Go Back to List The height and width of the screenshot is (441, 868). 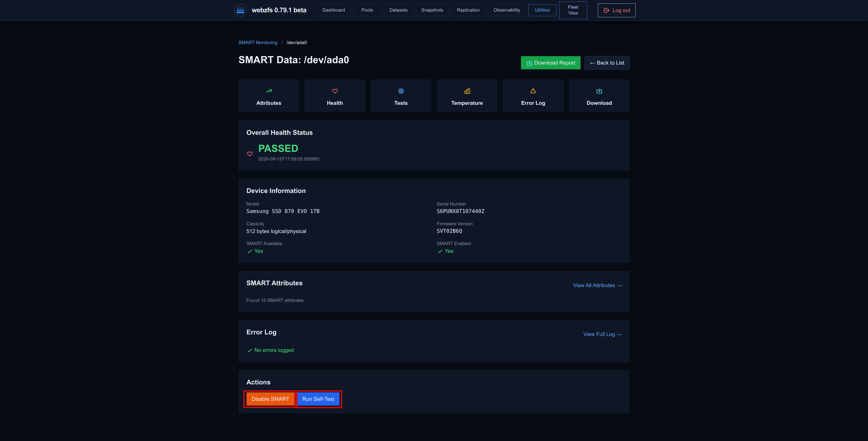tap(607, 63)
